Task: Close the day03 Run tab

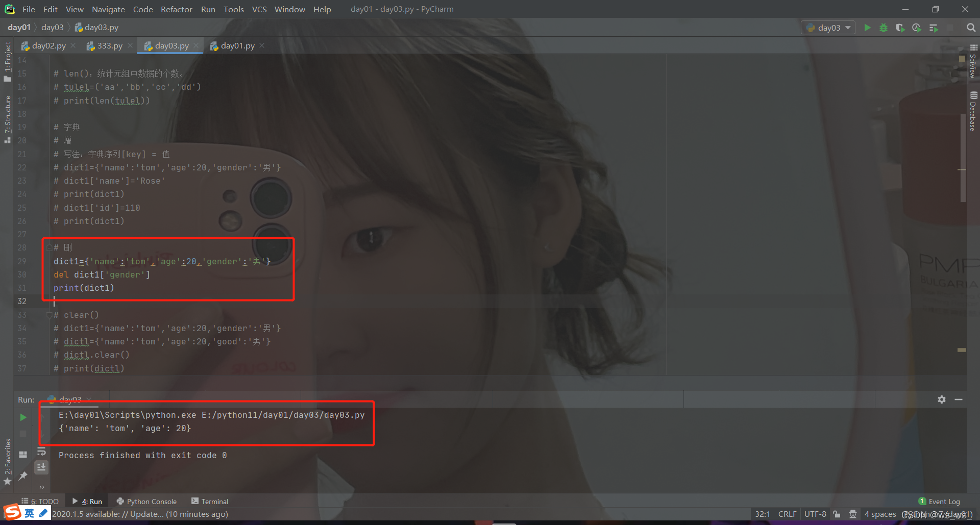Action: 89,399
